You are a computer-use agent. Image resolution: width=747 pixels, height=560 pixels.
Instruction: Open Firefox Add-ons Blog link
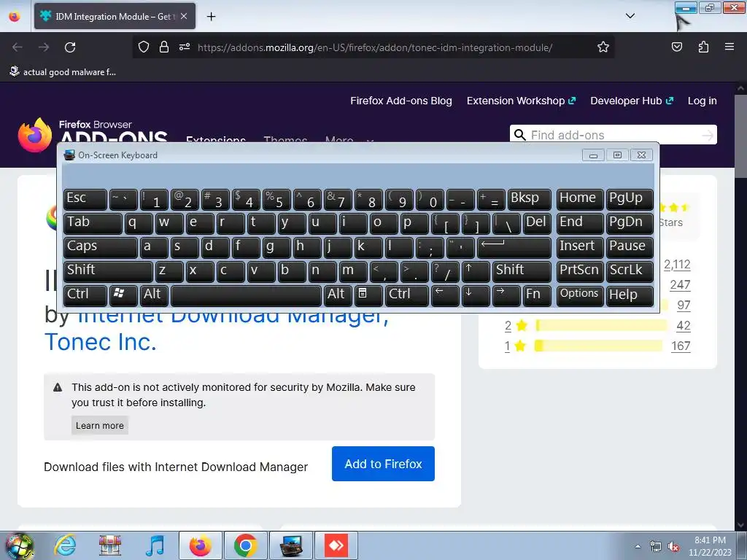(x=400, y=101)
